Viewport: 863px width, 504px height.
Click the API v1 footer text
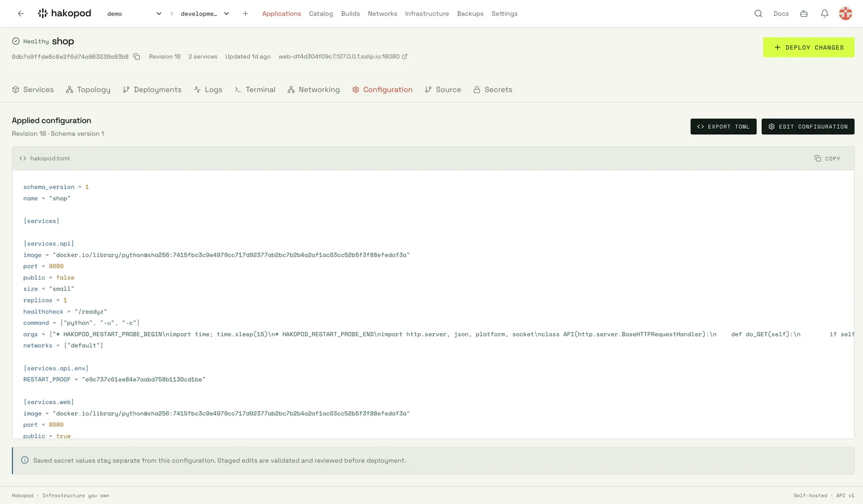pyautogui.click(x=845, y=496)
